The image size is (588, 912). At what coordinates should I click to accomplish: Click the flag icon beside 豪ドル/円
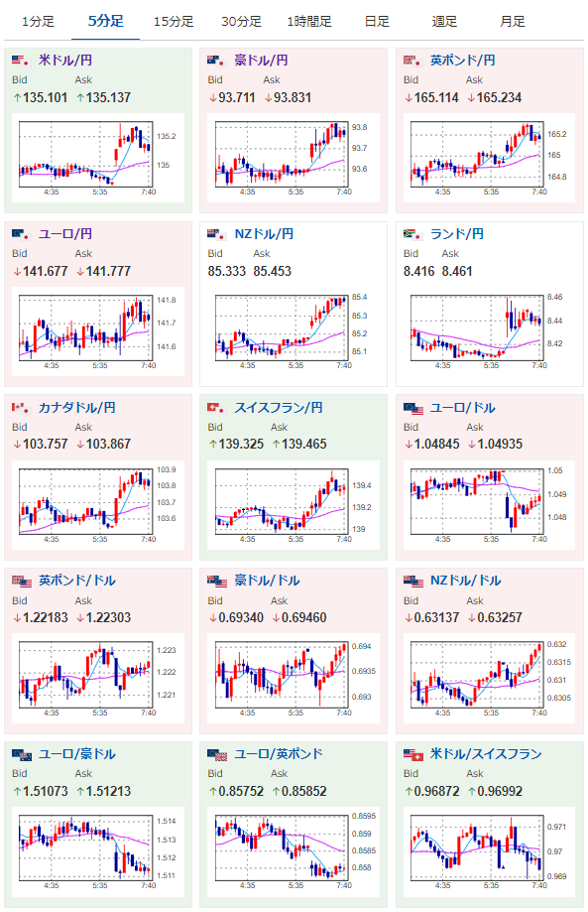pyautogui.click(x=217, y=61)
